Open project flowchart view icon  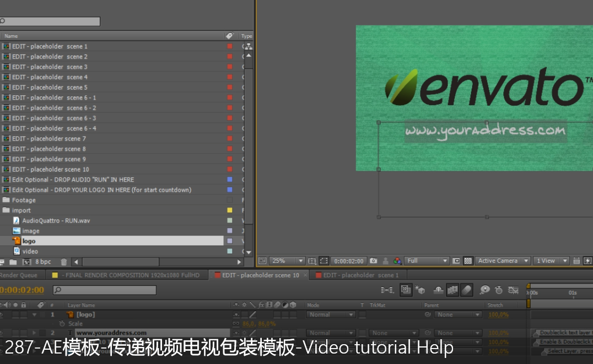pyautogui.click(x=249, y=46)
